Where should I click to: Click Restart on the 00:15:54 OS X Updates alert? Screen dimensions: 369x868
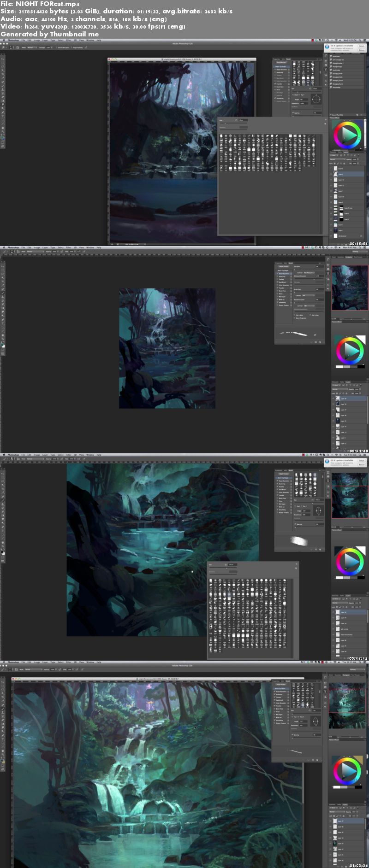click(362, 50)
